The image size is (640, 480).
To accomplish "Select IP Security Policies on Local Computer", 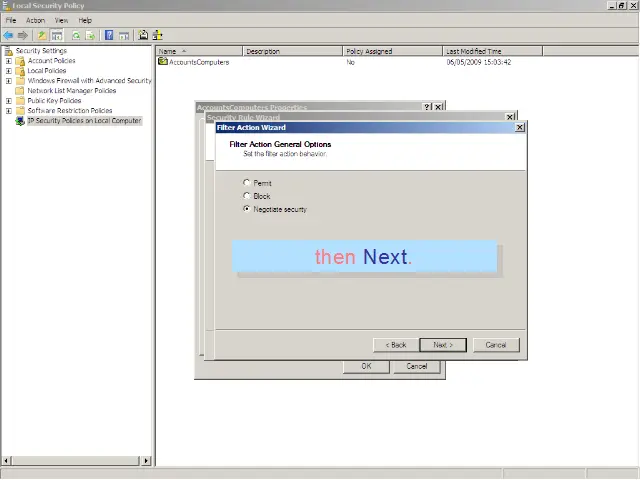I will (x=84, y=121).
